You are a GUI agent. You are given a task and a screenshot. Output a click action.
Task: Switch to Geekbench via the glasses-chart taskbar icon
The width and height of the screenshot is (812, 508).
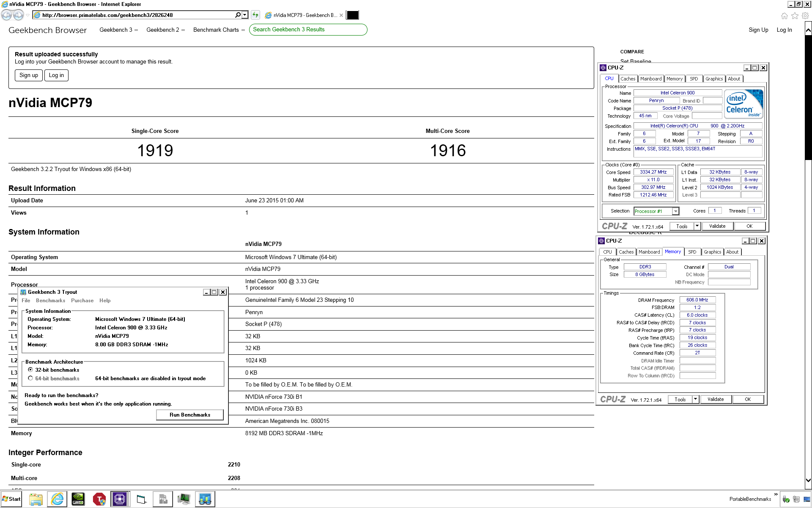click(205, 499)
